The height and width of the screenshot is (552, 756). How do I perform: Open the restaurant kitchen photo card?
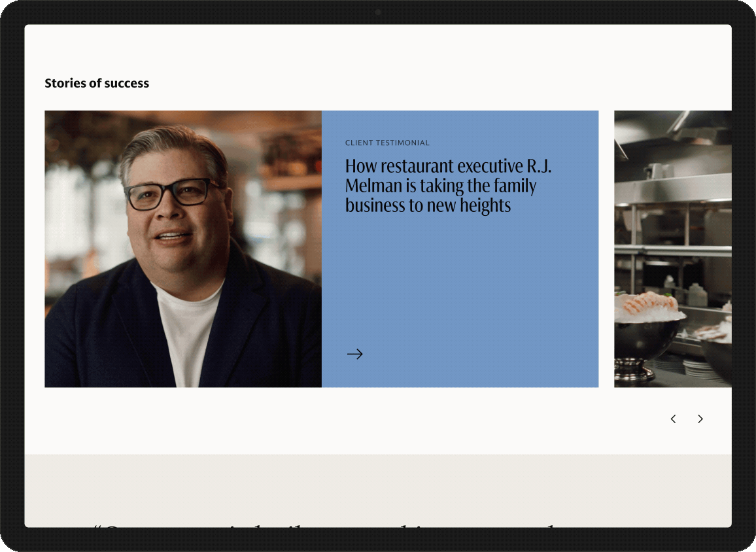(672, 249)
